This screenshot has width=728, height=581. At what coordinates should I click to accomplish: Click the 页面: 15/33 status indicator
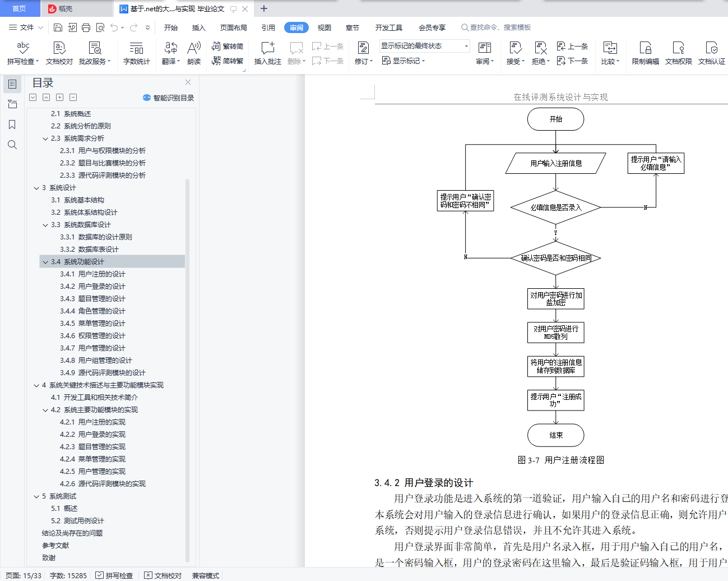pos(24,575)
